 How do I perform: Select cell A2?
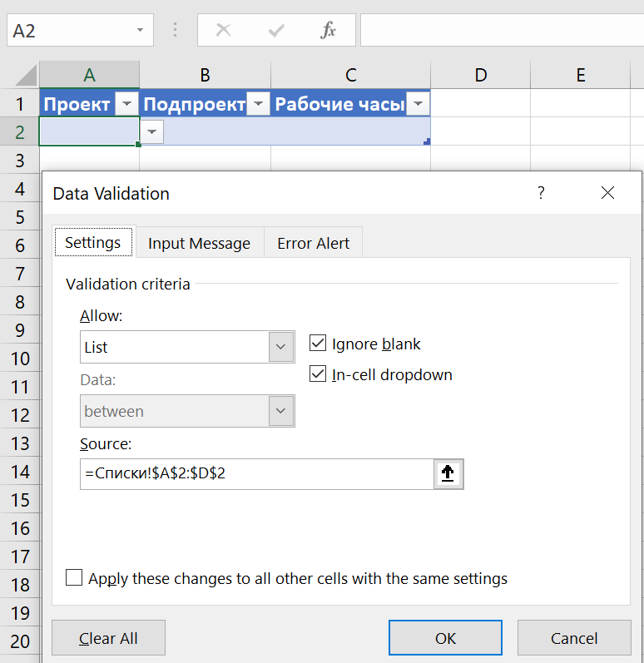coord(89,131)
